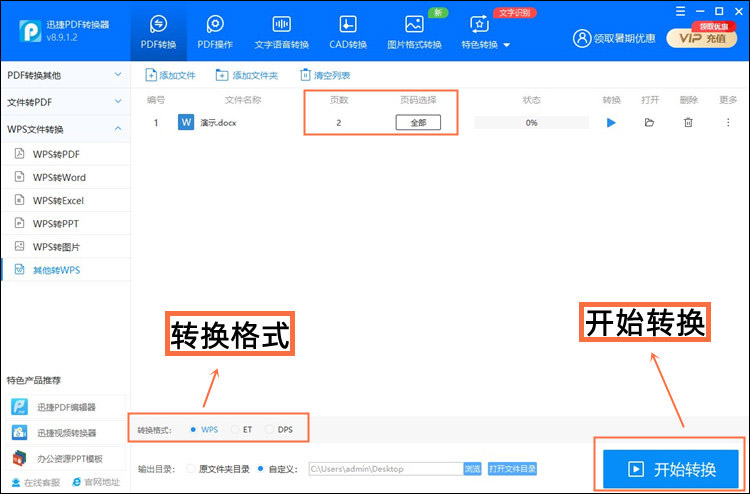The width and height of the screenshot is (750, 494).
Task: Click the 开始转换 button
Action: point(671,469)
